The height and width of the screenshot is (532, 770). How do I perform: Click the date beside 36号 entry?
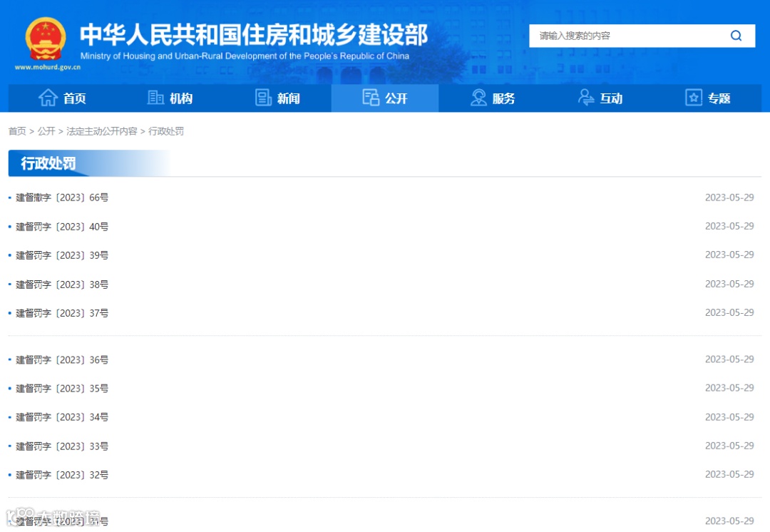pos(729,359)
